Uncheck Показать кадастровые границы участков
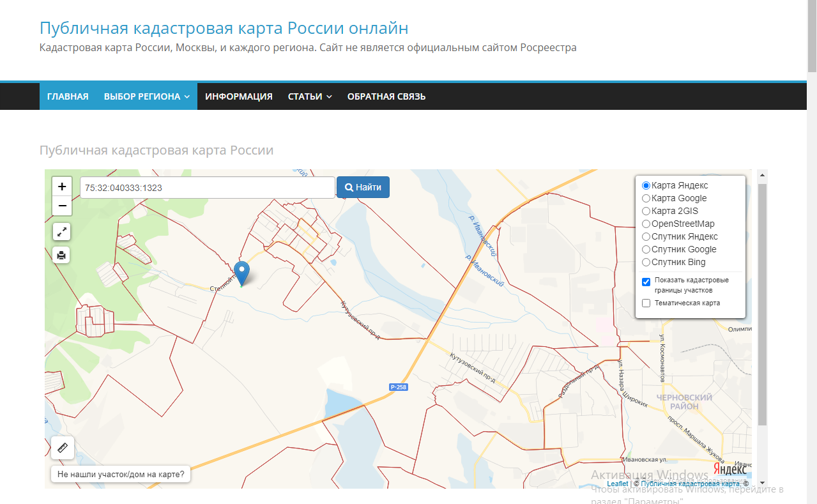This screenshot has height=504, width=817. [x=646, y=282]
